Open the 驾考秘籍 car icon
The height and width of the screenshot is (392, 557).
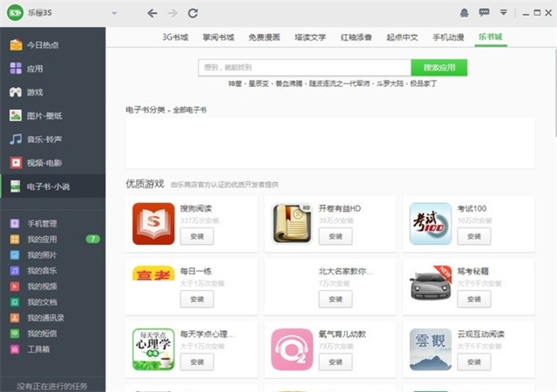431,284
